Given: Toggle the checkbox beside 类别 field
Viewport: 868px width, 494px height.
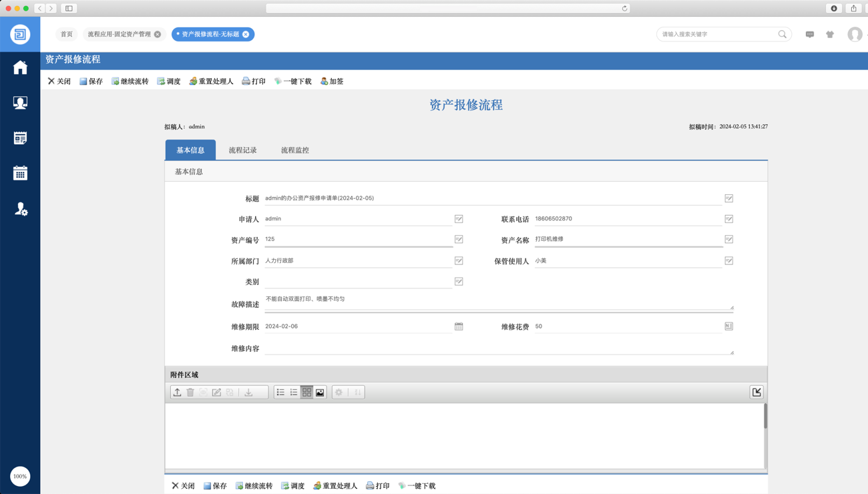Looking at the screenshot, I should [459, 282].
